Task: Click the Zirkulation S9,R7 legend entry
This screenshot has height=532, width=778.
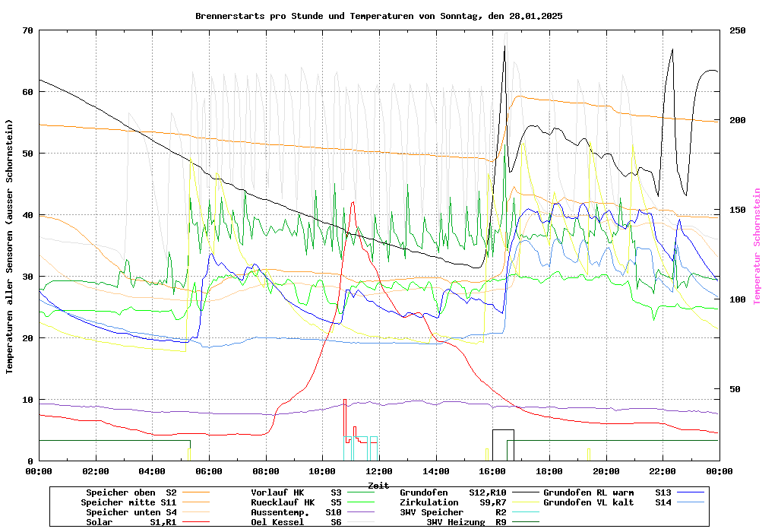Action: pyautogui.click(x=453, y=502)
